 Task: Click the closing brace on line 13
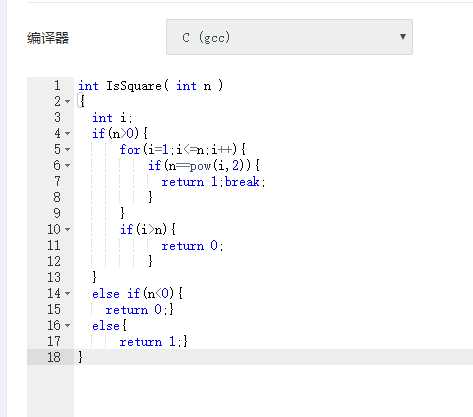pos(94,277)
